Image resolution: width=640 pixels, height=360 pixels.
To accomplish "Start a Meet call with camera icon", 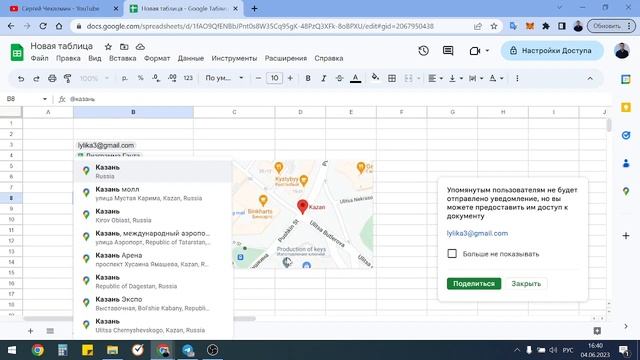I will coord(475,51).
